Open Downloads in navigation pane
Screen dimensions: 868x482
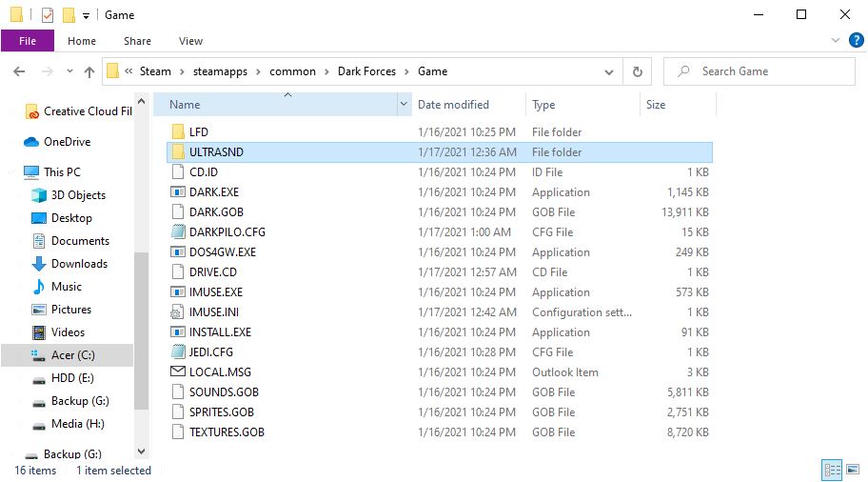69,264
